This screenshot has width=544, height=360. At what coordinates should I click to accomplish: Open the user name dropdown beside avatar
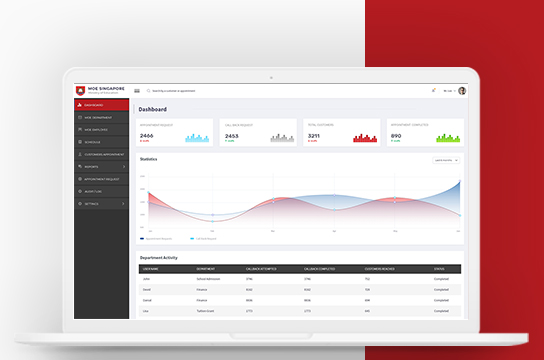(x=449, y=91)
